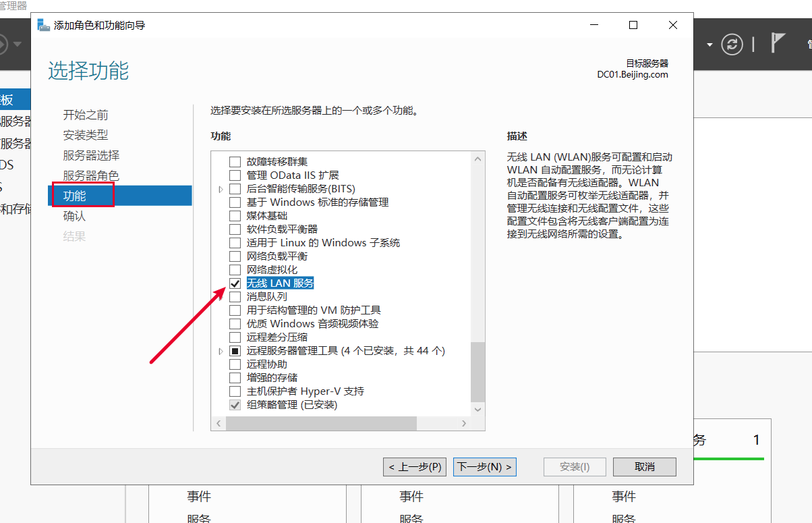This screenshot has height=523, width=812.
Task: Uncheck the 无线 LAN 服务 checkbox
Action: [x=235, y=283]
